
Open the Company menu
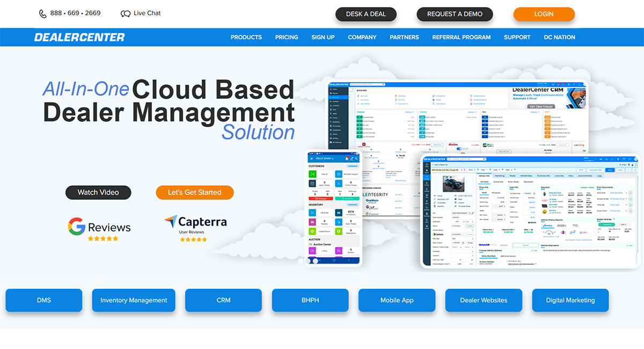[362, 37]
